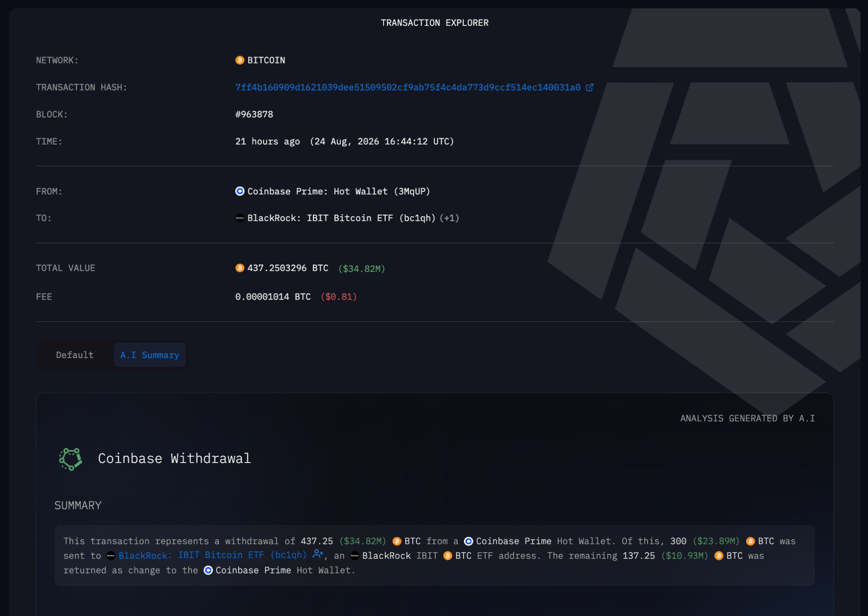Click the SUMMARY section heading
The height and width of the screenshot is (616, 868).
coord(78,505)
